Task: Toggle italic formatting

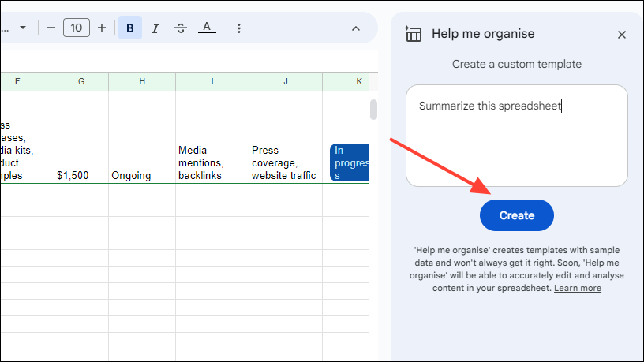Action: (x=155, y=28)
